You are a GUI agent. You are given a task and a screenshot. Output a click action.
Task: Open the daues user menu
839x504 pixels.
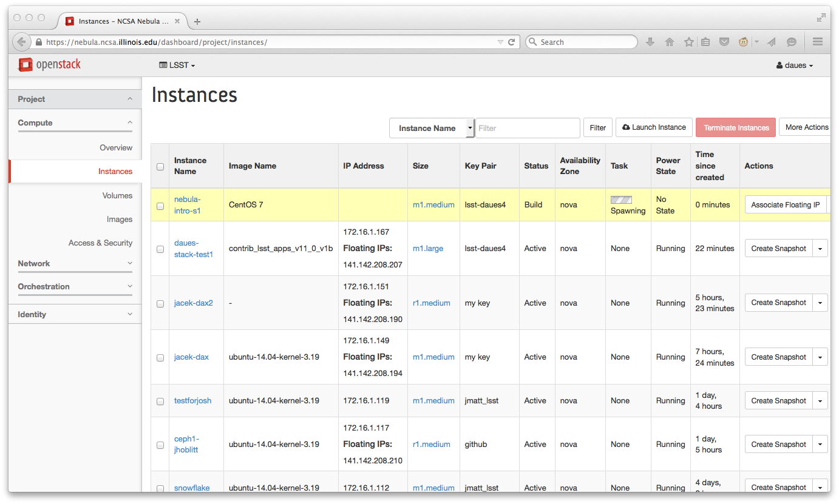(795, 65)
